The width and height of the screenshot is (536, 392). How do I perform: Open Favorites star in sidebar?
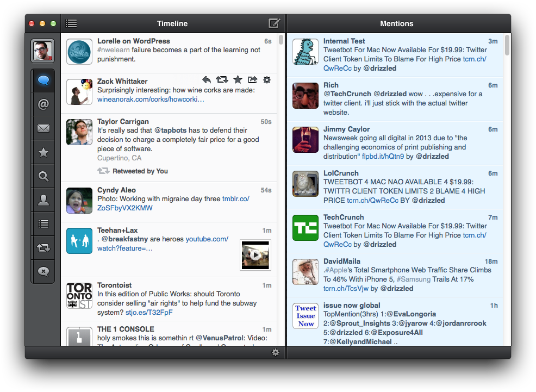[x=43, y=152]
